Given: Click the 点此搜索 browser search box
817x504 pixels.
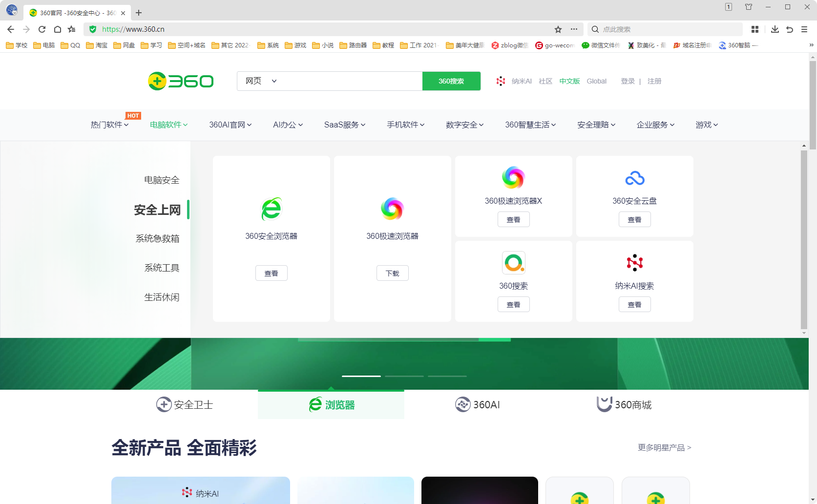Looking at the screenshot, I should pyautogui.click(x=665, y=29).
